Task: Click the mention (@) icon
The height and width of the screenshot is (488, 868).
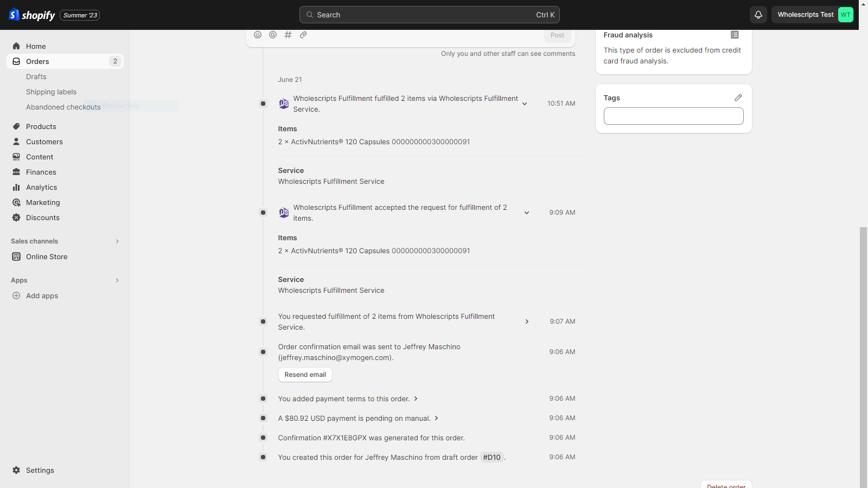Action: point(273,35)
